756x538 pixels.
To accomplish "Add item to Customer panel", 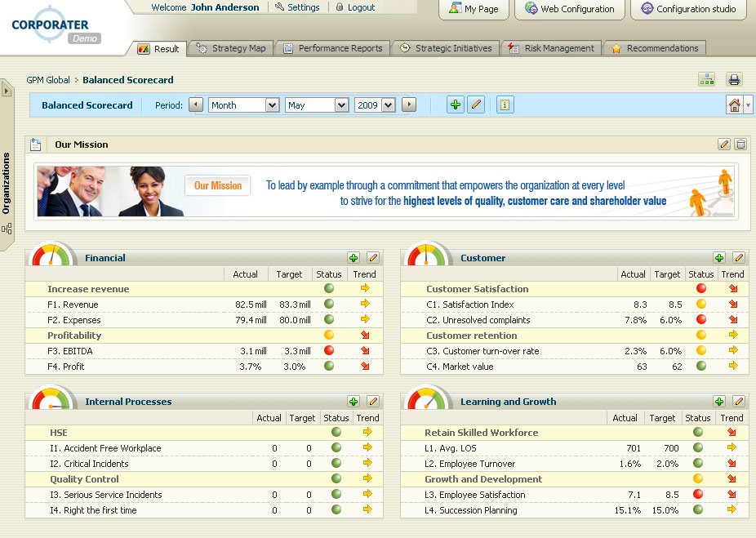I will click(719, 258).
